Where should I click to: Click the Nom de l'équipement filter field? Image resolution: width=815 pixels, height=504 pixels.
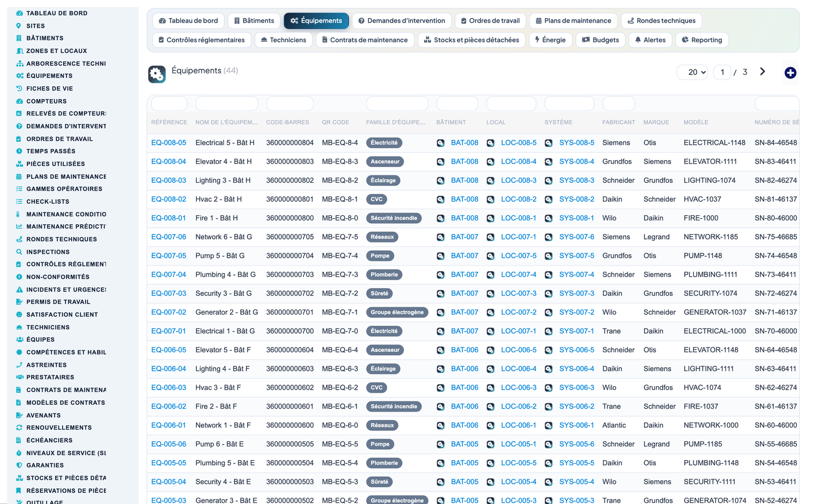point(227,104)
